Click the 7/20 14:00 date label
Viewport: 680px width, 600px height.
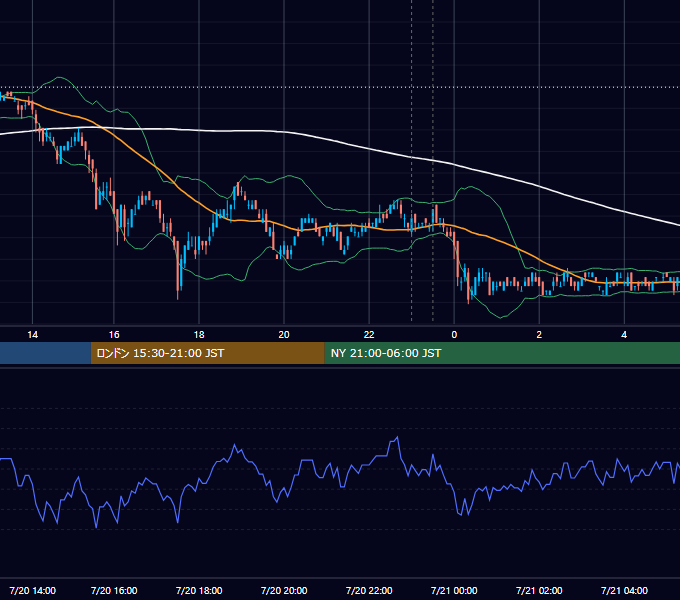pos(33,590)
